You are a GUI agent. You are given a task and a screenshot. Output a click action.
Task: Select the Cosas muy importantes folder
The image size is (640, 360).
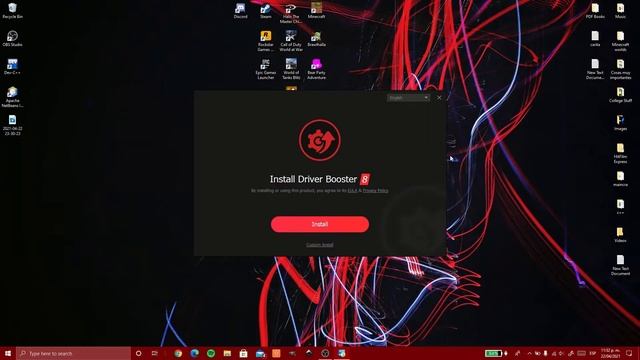[x=620, y=69]
